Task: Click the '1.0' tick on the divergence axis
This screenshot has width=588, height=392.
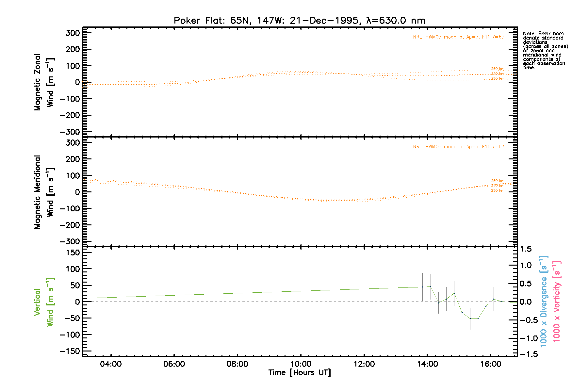Action: point(526,265)
